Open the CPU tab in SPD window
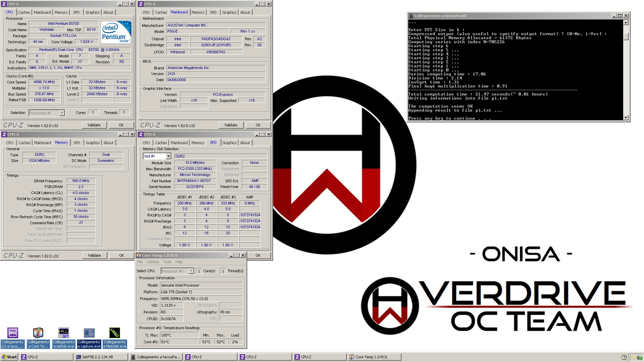Image resolution: width=644 pixels, height=362 pixels. pyautogui.click(x=146, y=143)
